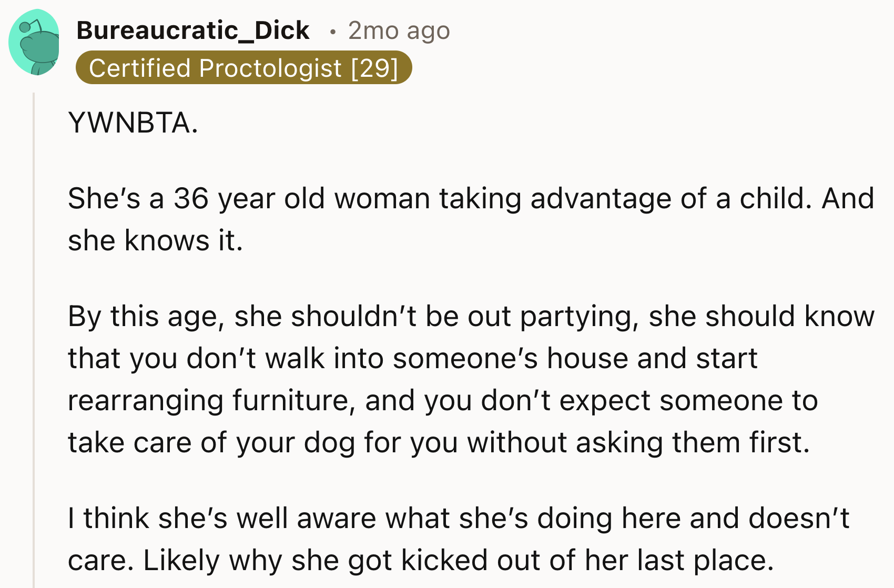Image resolution: width=894 pixels, height=588 pixels.
Task: Click the word "aware" in the last paragraph
Action: [x=336, y=519]
